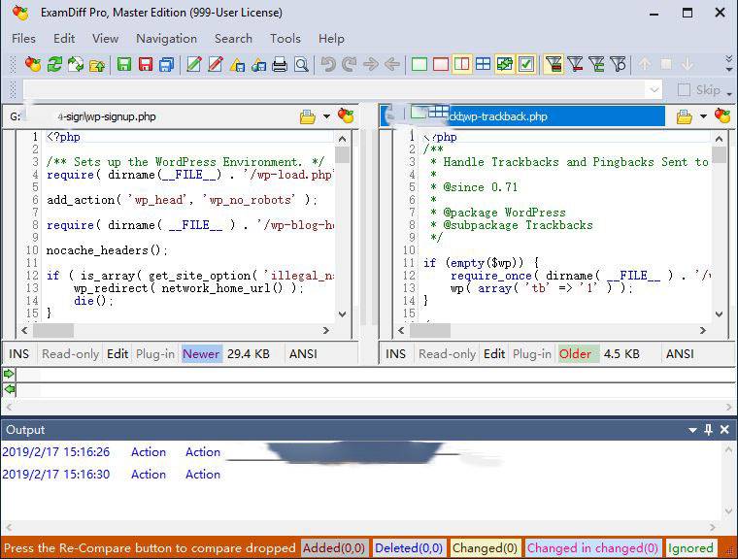The width and height of the screenshot is (738, 560).
Task: Click Edit in left pane status bar
Action: tap(117, 354)
